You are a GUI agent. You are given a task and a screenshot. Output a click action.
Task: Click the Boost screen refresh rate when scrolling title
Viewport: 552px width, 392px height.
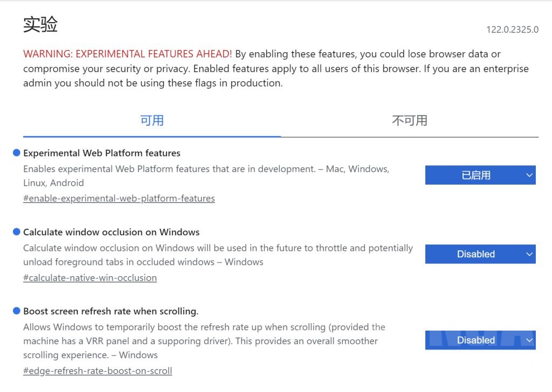click(111, 311)
